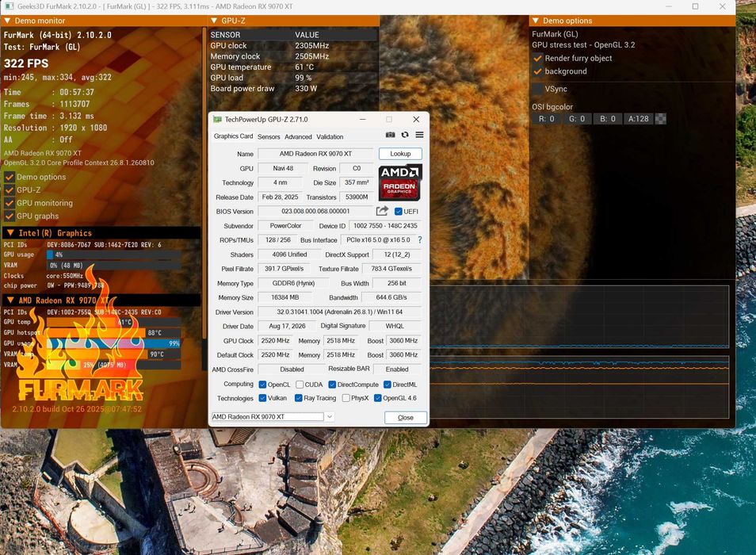Click the GPU usage 99% bar

[x=114, y=343]
